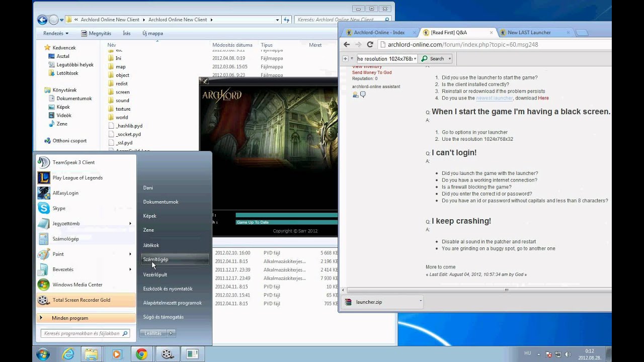Click the Windows Start orb
This screenshot has height=362, width=644.
click(43, 354)
